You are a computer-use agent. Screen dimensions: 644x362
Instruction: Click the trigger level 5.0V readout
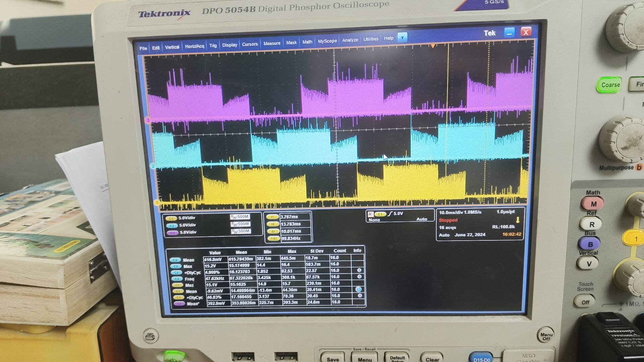pos(398,214)
